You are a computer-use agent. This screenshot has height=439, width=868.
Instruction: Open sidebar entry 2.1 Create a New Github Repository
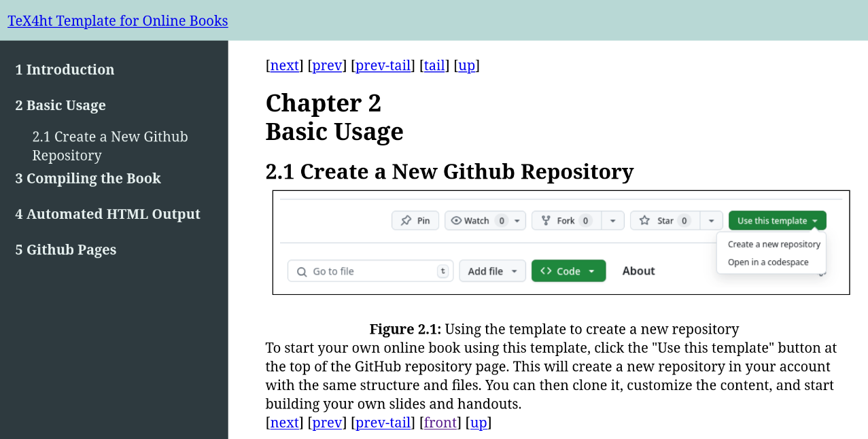point(110,146)
